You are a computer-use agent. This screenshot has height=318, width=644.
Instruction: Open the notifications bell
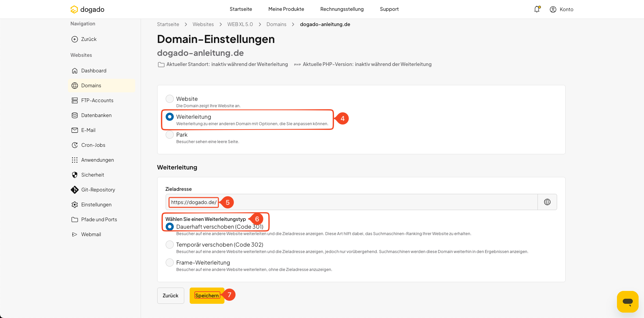[x=537, y=9]
